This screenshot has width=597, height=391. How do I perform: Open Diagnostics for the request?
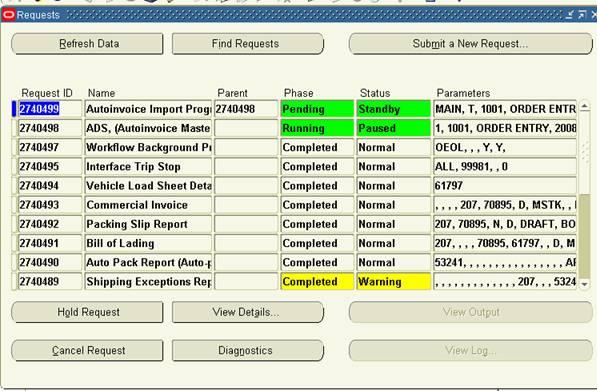coord(247,351)
